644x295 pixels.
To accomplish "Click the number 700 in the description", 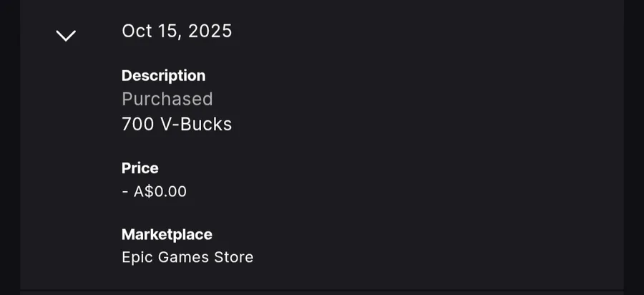I will click(137, 124).
